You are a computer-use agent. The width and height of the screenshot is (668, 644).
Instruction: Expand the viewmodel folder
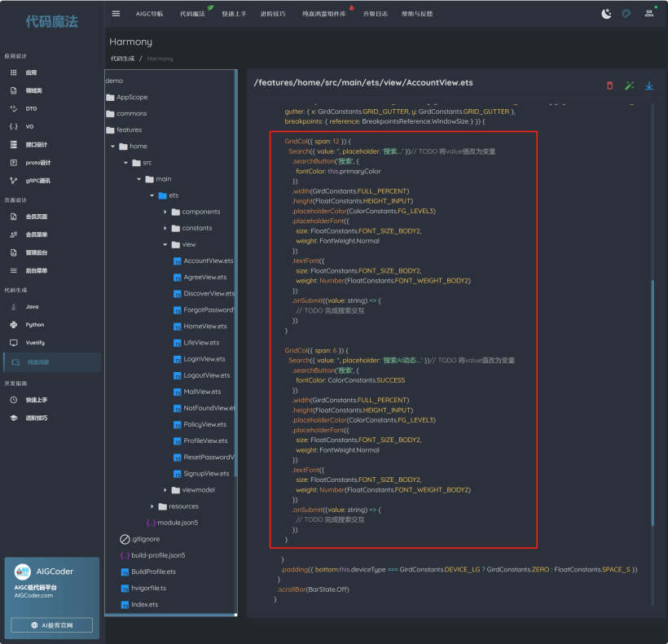(165, 490)
